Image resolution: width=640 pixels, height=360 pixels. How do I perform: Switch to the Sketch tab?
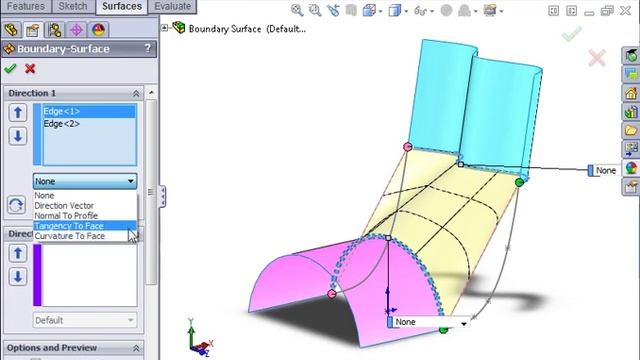73,6
